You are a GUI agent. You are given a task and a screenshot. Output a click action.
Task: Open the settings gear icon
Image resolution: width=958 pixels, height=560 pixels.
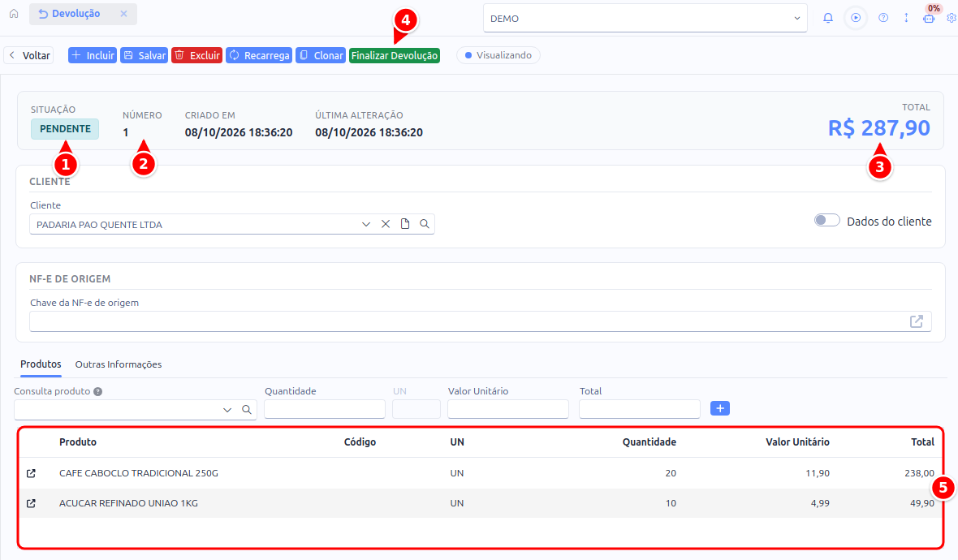[x=952, y=18]
